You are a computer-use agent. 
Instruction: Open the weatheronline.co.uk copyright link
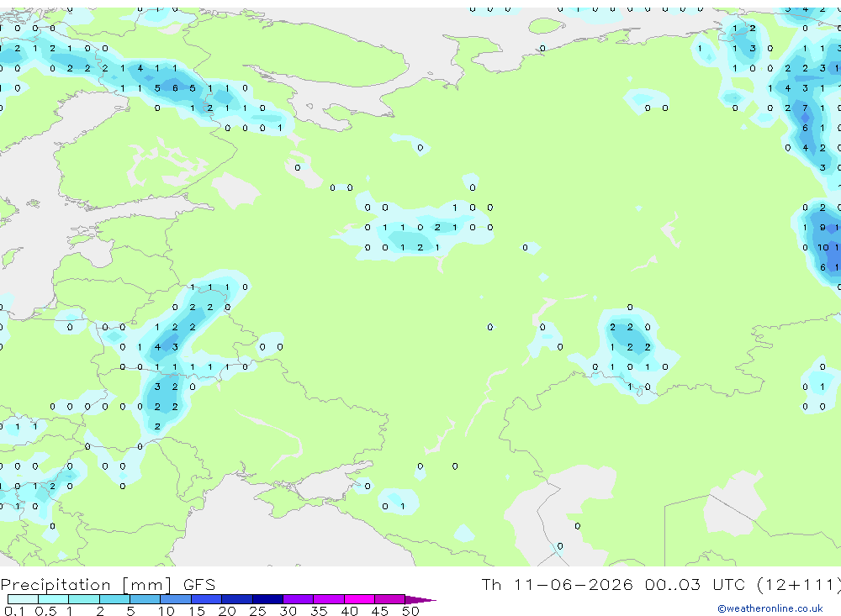pyautogui.click(x=770, y=608)
